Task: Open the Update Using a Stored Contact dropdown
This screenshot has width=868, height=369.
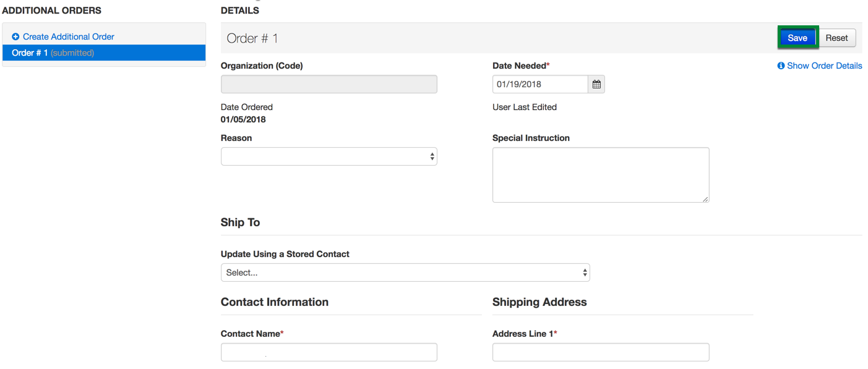Action: pos(405,273)
